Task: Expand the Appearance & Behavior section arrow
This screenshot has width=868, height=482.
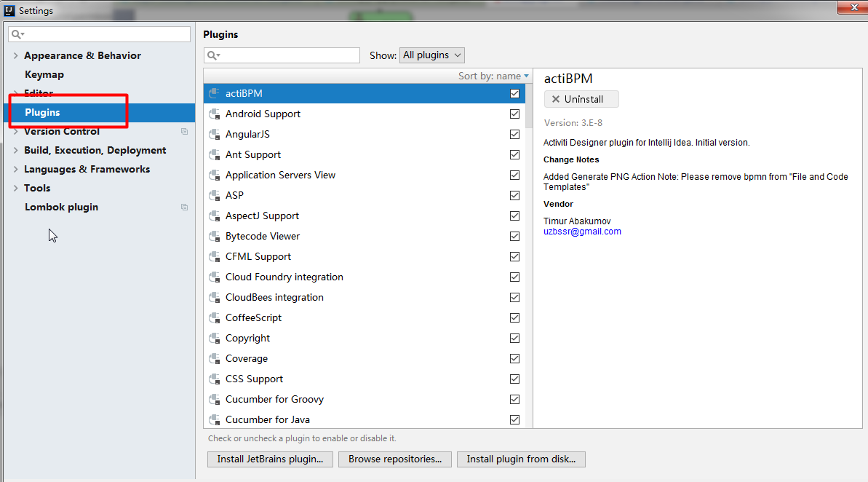Action: click(15, 55)
